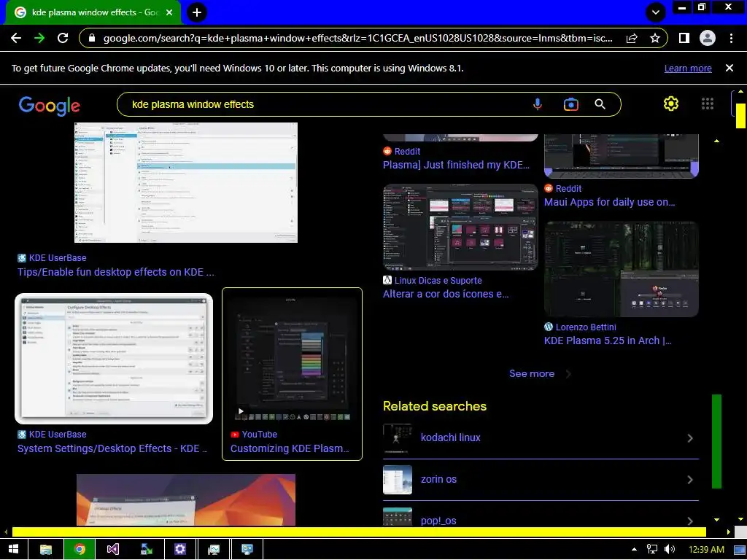
Task: Open System Settings/Desktop Effects result link
Action: 112,448
